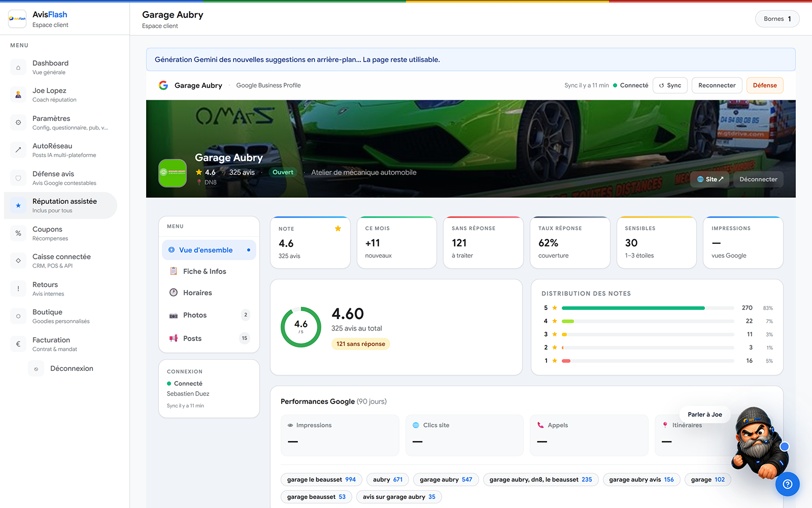Click the Retours exclamation icon
812x508 pixels.
coord(18,289)
